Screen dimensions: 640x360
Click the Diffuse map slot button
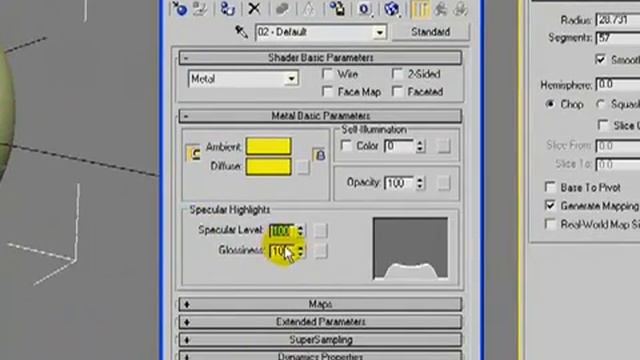[x=302, y=167]
